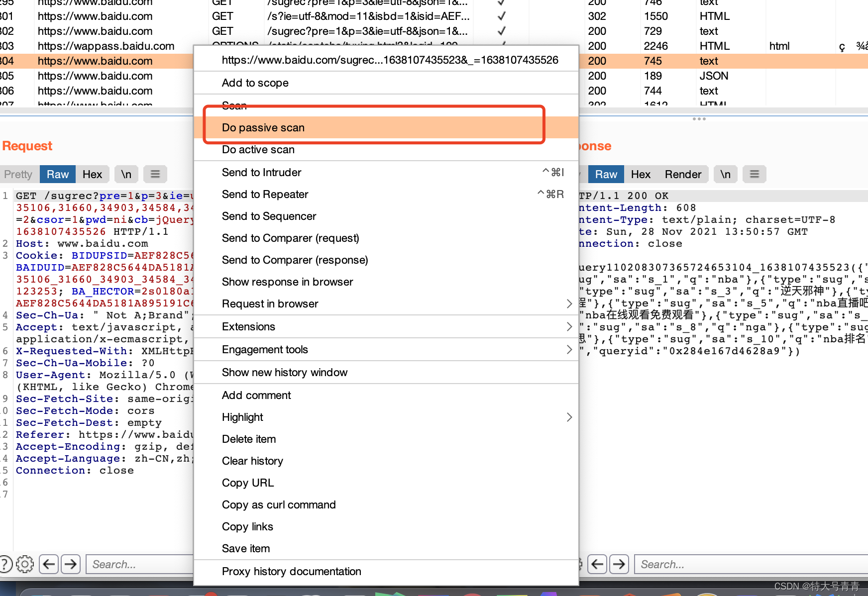Screen dimensions: 868x596
Task: Click the response search input field
Action: point(751,564)
